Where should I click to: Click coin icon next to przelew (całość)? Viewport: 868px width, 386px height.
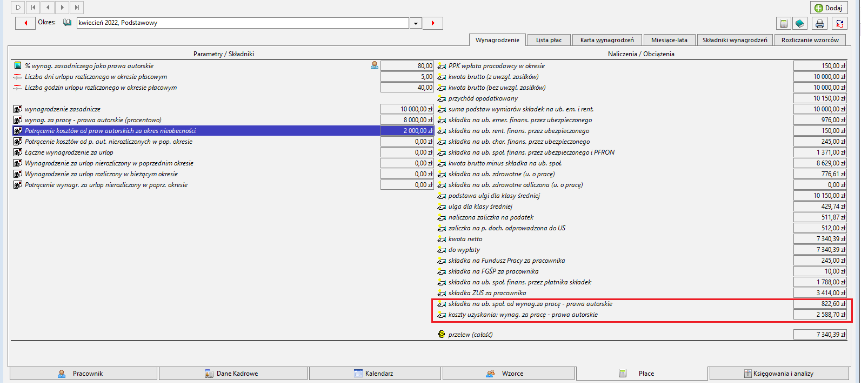point(442,334)
